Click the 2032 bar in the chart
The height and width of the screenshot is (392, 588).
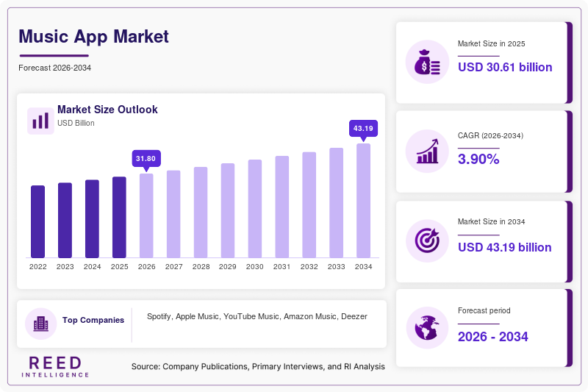(309, 204)
